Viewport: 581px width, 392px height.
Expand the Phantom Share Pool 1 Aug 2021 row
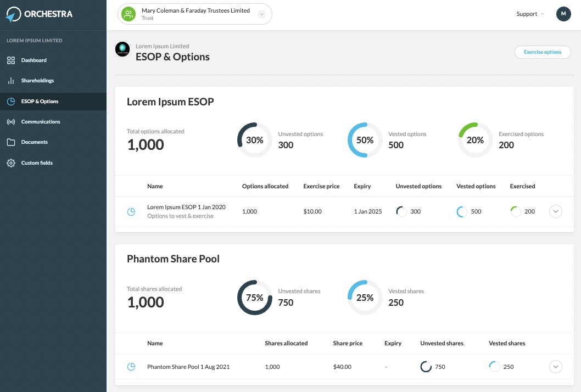point(555,367)
